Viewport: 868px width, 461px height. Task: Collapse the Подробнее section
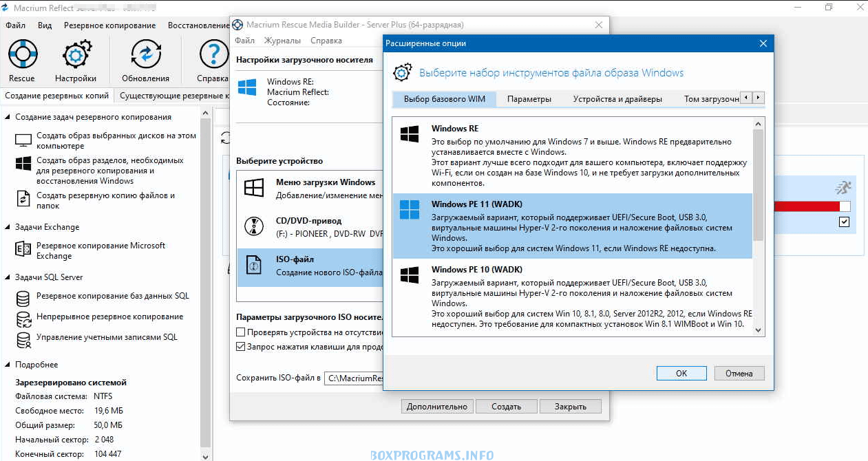pyautogui.click(x=8, y=365)
